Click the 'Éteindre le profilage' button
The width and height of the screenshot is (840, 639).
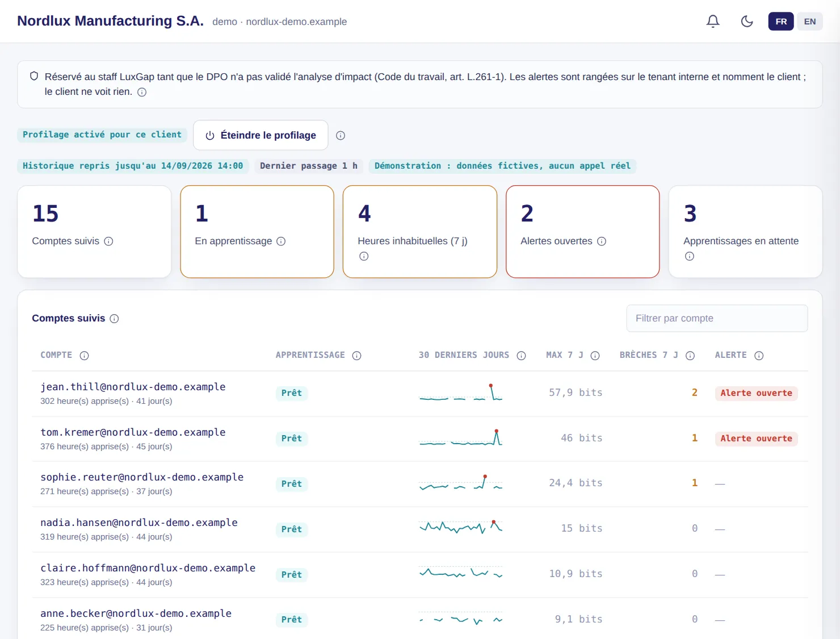pyautogui.click(x=261, y=135)
